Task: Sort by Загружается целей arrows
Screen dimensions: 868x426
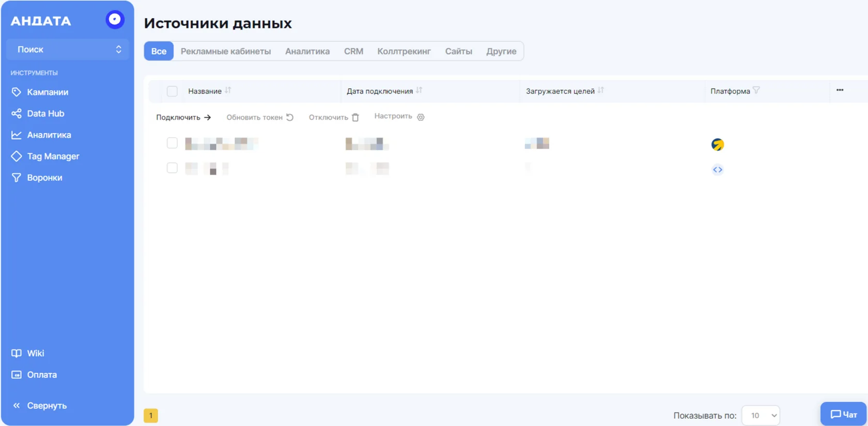Action: (600, 90)
